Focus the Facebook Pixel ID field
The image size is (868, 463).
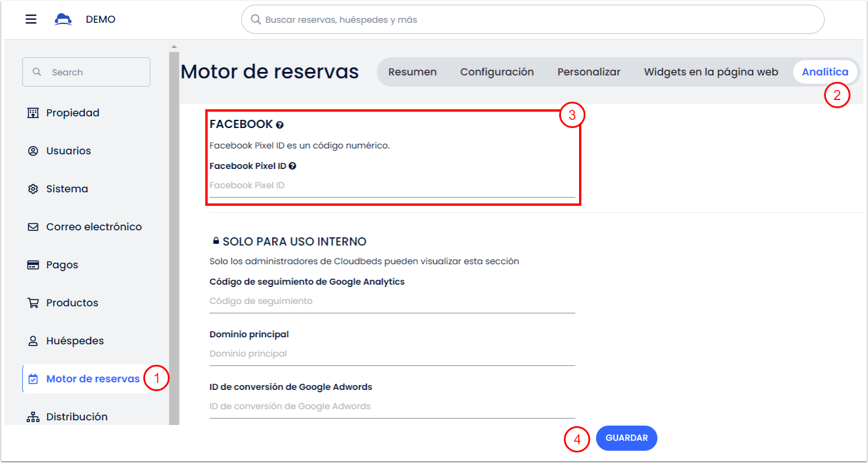coord(392,186)
